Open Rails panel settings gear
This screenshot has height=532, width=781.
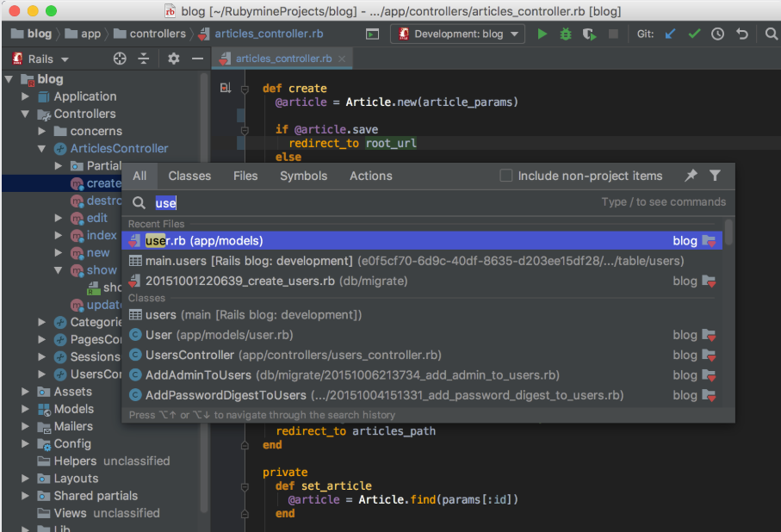point(173,59)
